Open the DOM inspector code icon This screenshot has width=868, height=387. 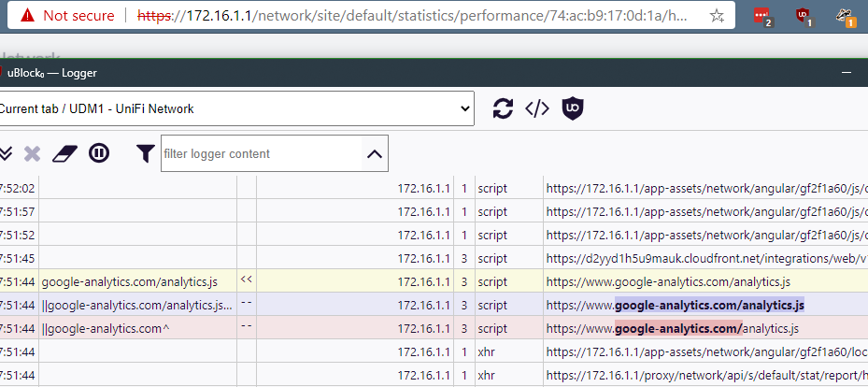tap(536, 108)
